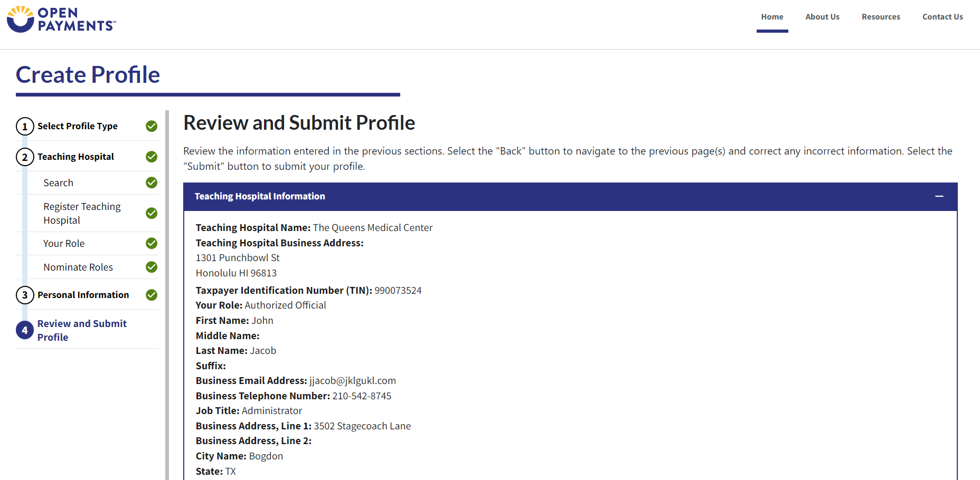
Task: Collapse Teaching Hospital Information with minus icon
Action: (x=939, y=196)
